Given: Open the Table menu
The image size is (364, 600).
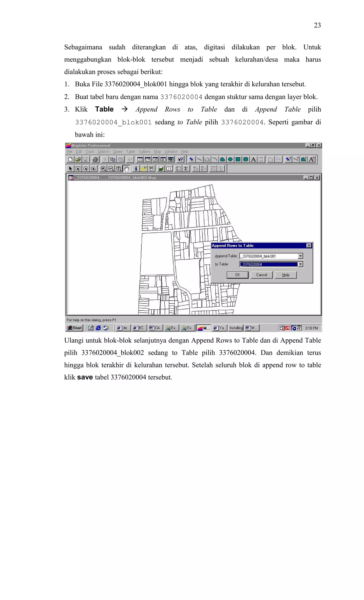Looking at the screenshot, I should [130, 151].
